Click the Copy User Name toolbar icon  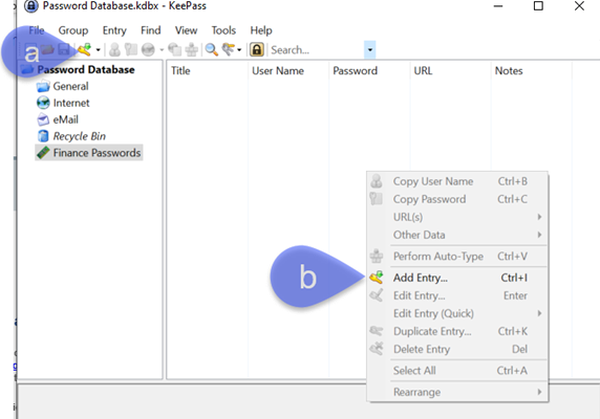[114, 50]
